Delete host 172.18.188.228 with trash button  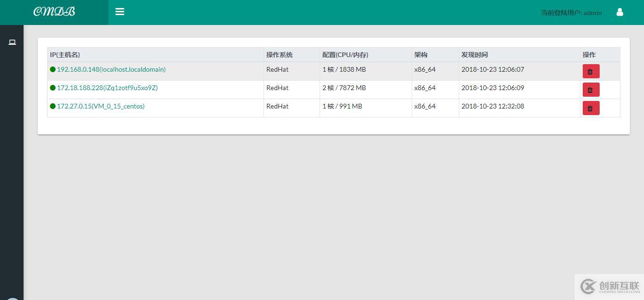point(590,90)
